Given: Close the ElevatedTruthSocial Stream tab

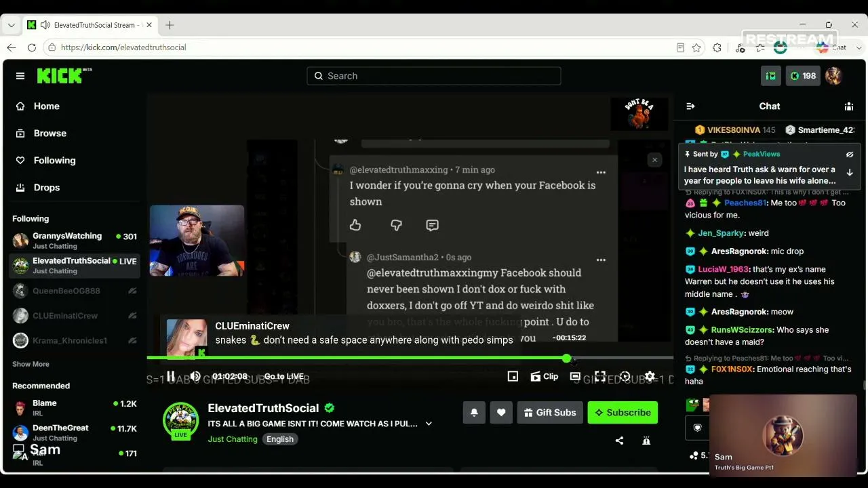Looking at the screenshot, I should click(x=149, y=25).
